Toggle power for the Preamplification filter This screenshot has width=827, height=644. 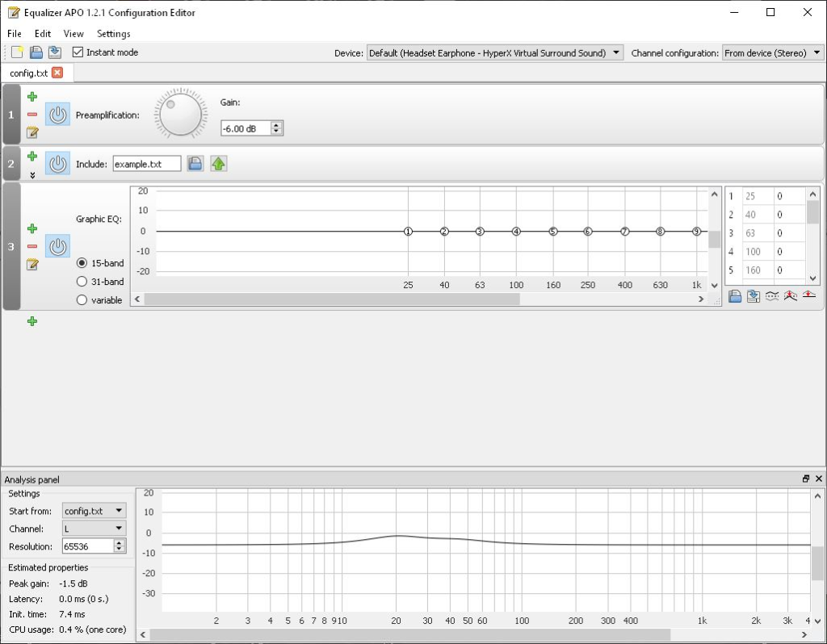[x=57, y=115]
